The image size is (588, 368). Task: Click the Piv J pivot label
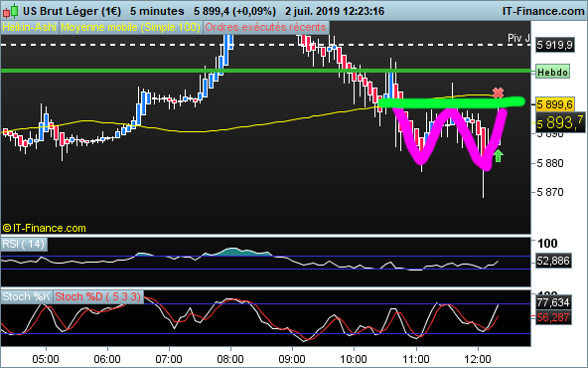pyautogui.click(x=518, y=38)
